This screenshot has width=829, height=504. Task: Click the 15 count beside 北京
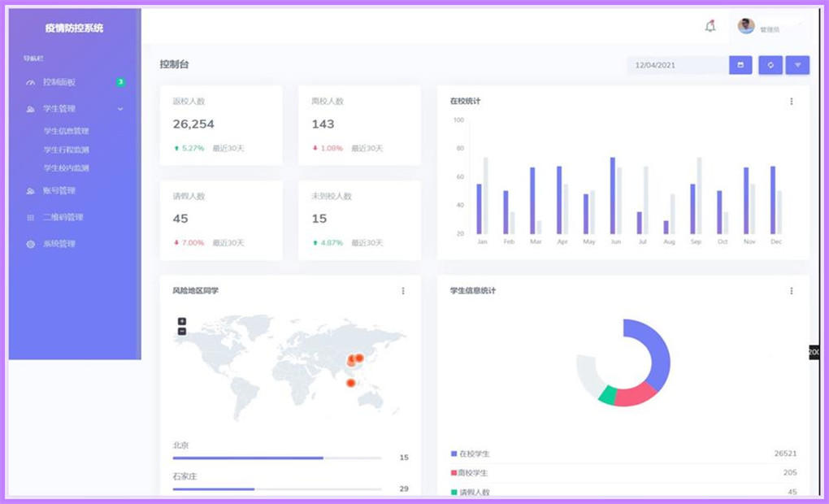[404, 458]
